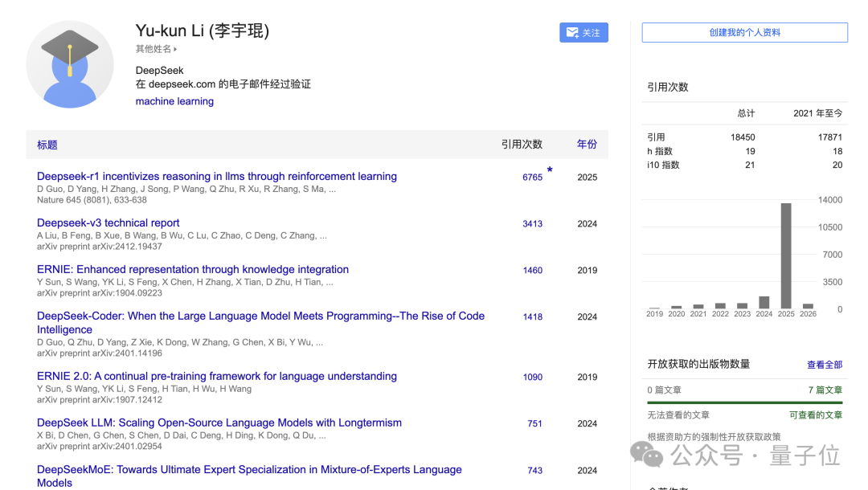Open the Deepseek-v3 technical report paper
Viewport: 868px width, 490px height.
tap(108, 223)
